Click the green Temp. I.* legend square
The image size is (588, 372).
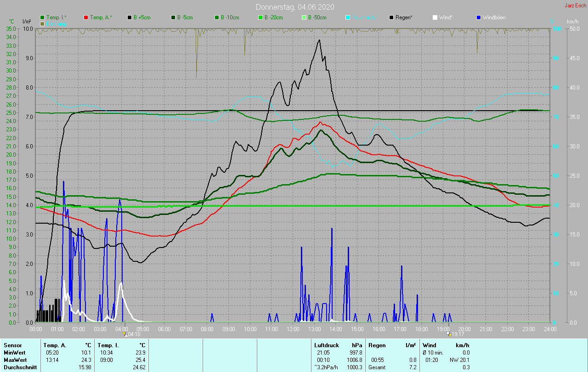(x=43, y=17)
